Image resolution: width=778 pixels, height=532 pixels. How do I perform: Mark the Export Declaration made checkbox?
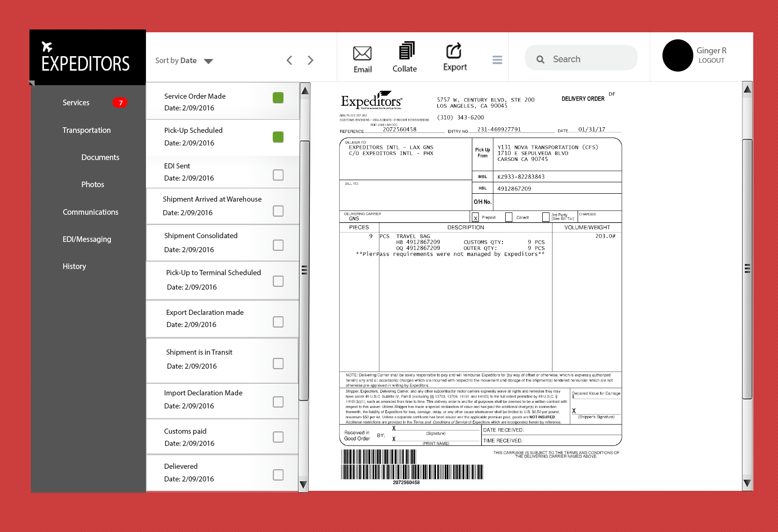tap(278, 322)
